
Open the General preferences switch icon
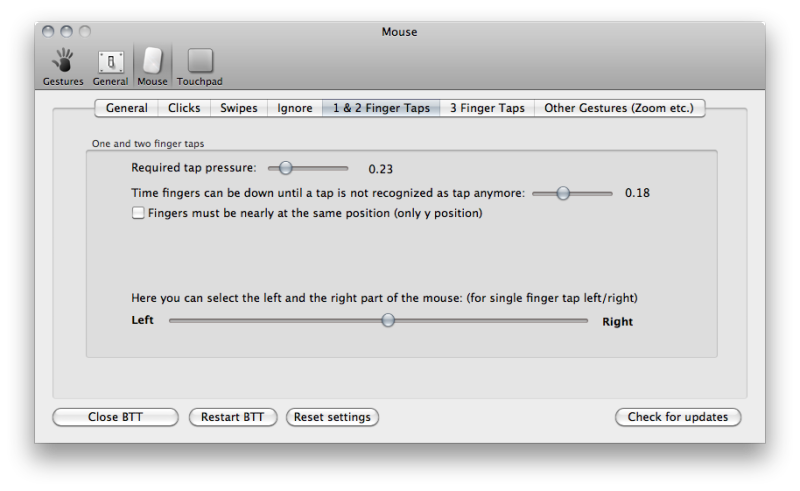(111, 62)
